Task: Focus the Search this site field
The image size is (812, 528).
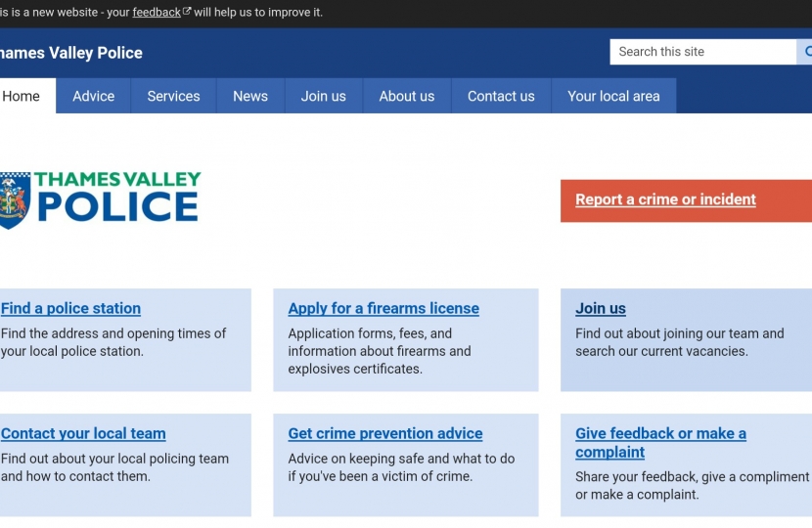Action: (702, 52)
